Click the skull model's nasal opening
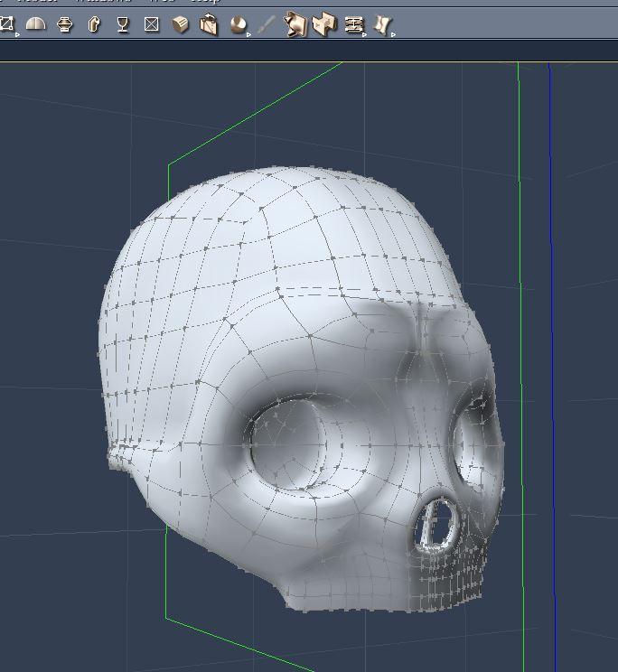 (437, 525)
